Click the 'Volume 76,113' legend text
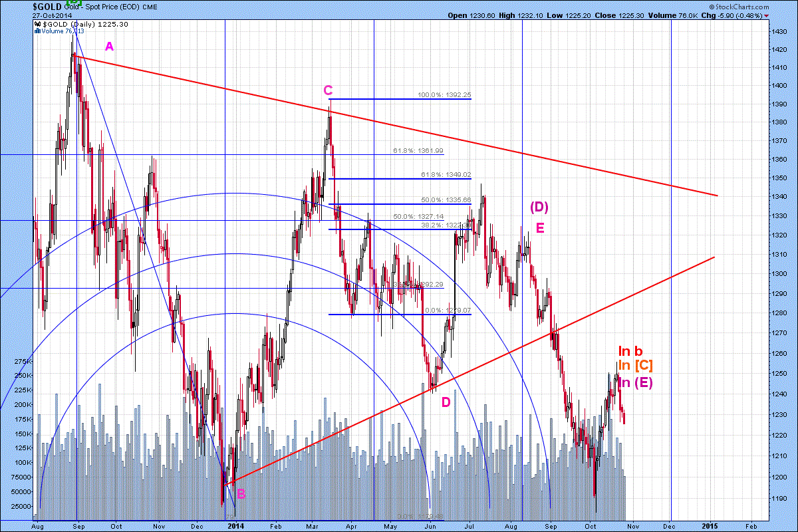Image resolution: width=798 pixels, height=532 pixels. click(63, 31)
